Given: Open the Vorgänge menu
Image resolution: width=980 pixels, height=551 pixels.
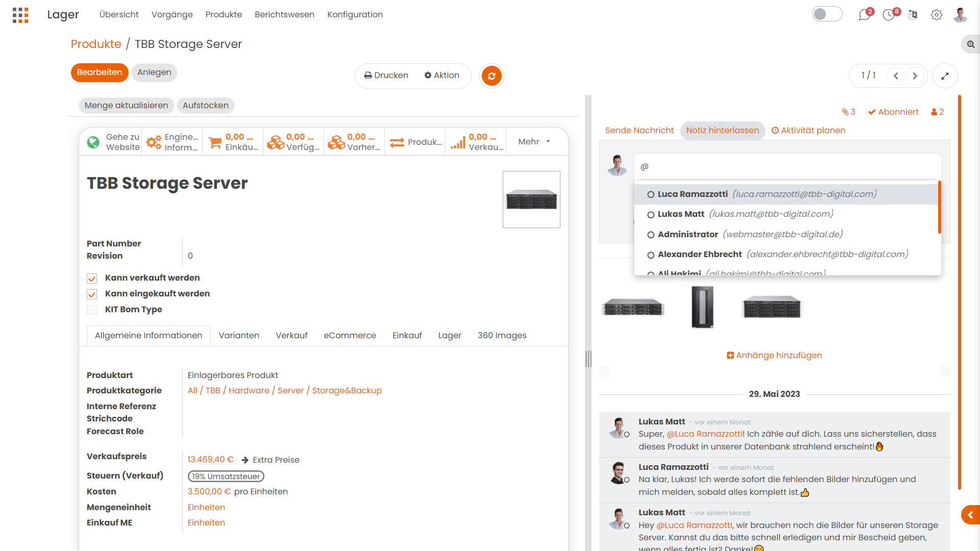Looking at the screenshot, I should [x=172, y=15].
